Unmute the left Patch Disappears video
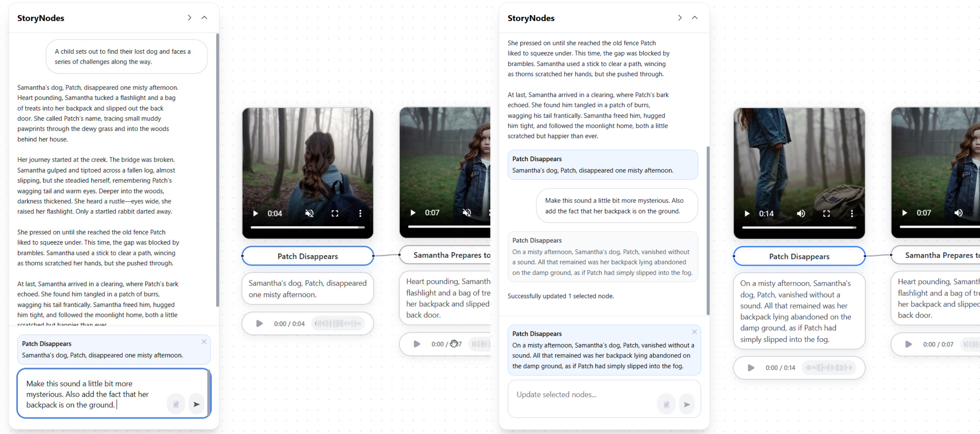This screenshot has height=434, width=980. click(x=309, y=214)
